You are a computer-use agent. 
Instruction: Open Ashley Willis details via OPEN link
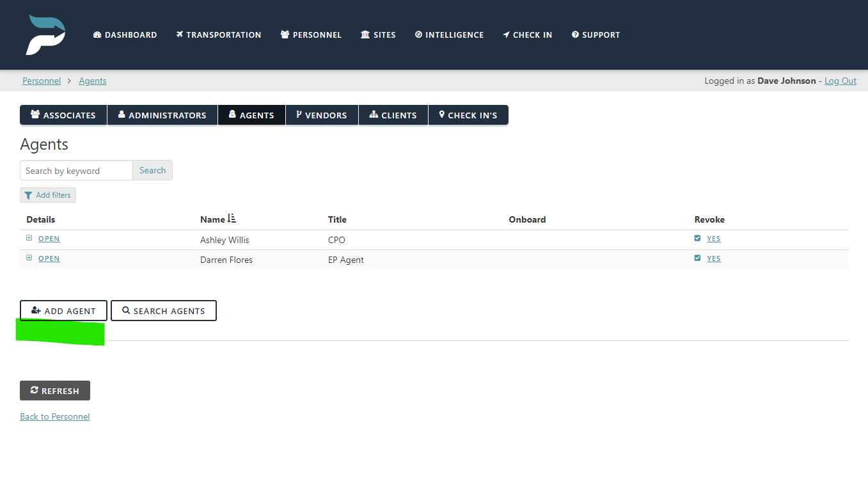pyautogui.click(x=49, y=238)
